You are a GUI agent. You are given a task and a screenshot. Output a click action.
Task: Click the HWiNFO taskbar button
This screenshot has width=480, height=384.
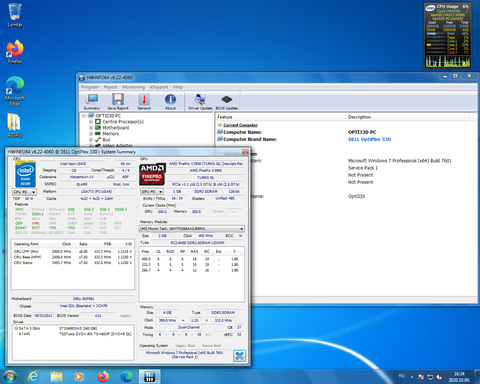[150, 377]
